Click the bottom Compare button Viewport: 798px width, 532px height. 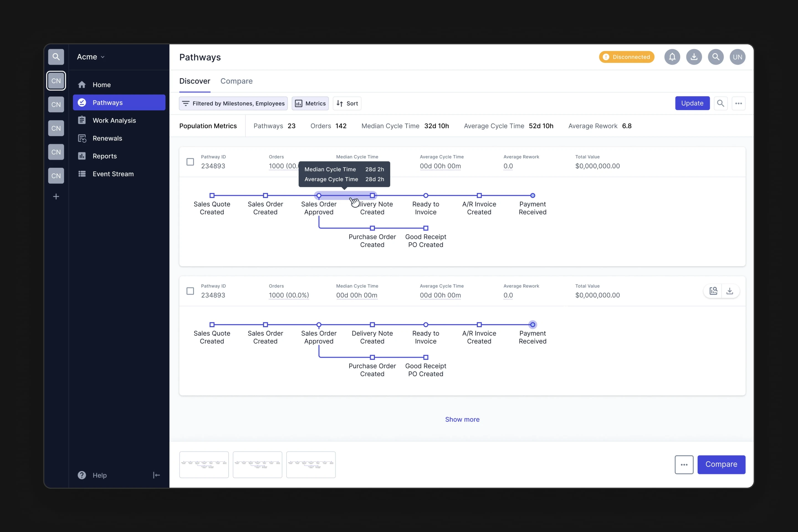721,464
